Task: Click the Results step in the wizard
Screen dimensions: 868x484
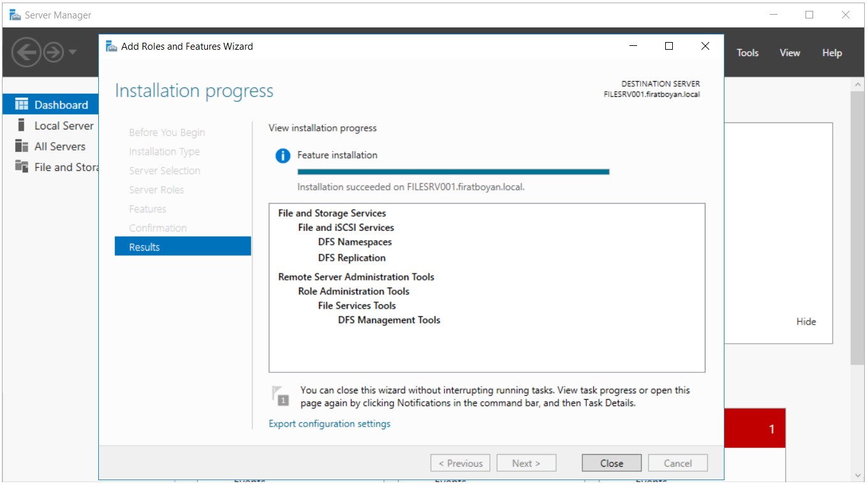Action: pyautogui.click(x=183, y=247)
